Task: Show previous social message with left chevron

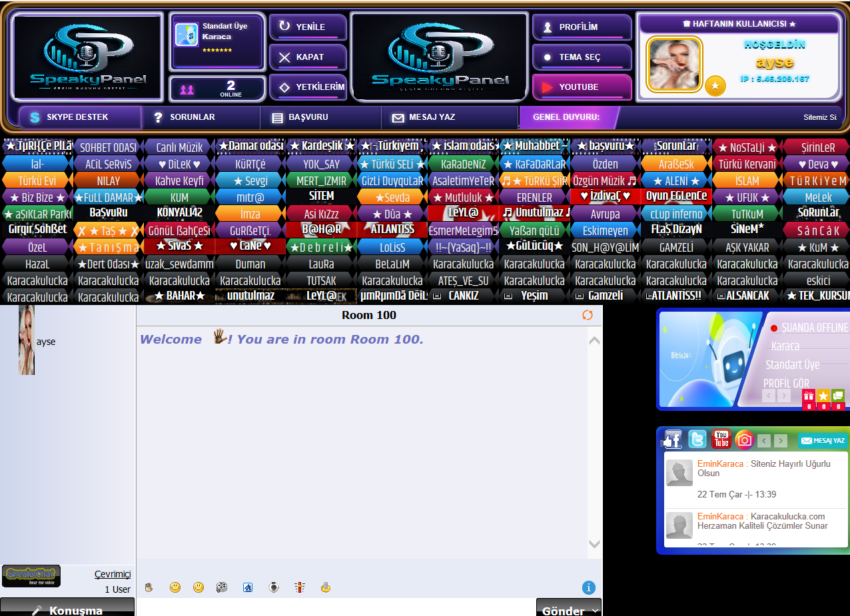Action: pyautogui.click(x=764, y=441)
